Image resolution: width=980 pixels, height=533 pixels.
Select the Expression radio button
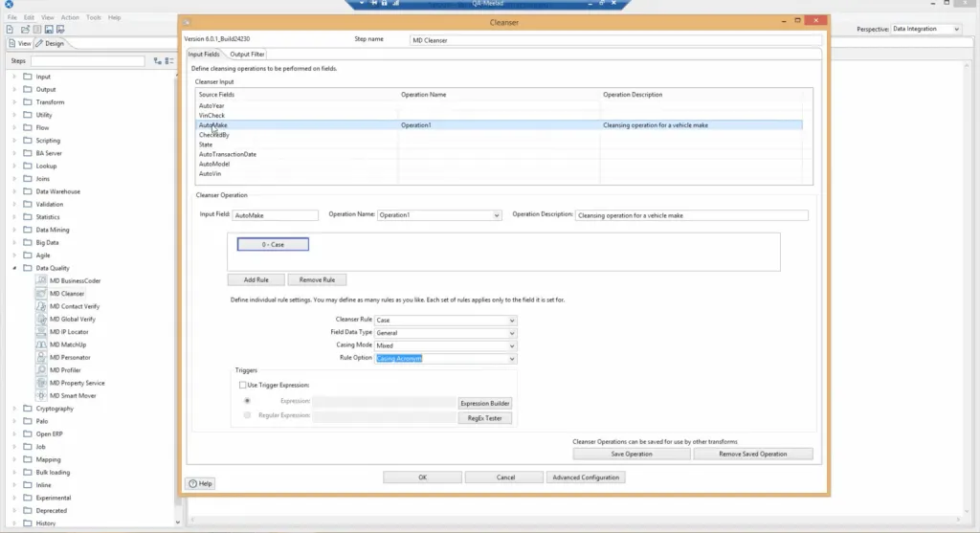[x=247, y=401]
